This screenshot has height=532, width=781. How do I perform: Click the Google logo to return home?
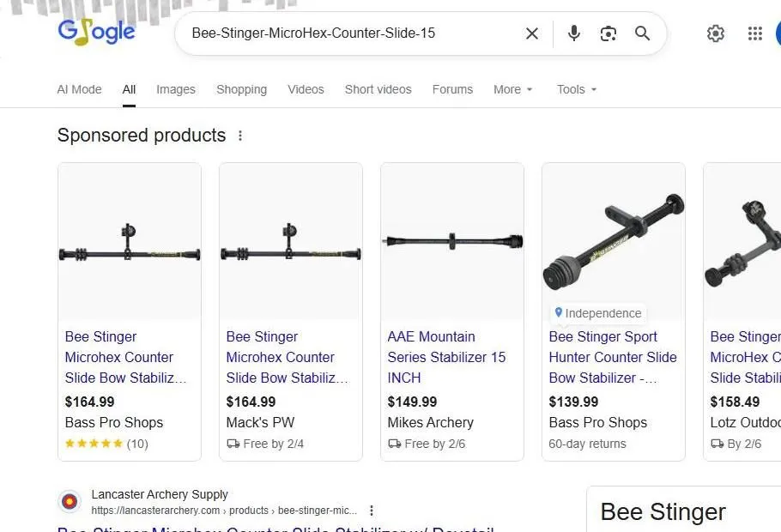click(95, 32)
